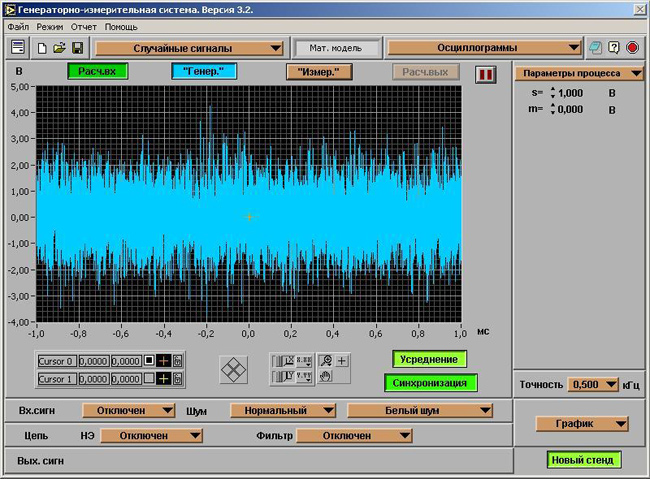Toggle the Мат. модель button
This screenshot has width=650, height=479.
[336, 48]
